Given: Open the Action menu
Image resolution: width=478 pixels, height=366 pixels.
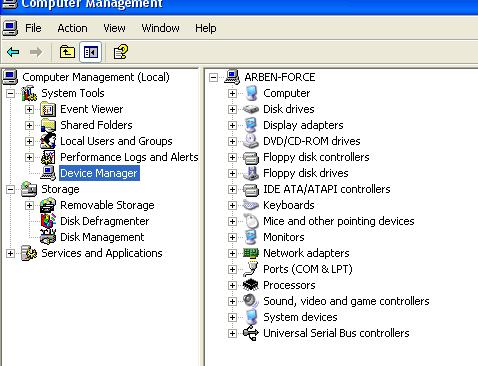Looking at the screenshot, I should (72, 28).
